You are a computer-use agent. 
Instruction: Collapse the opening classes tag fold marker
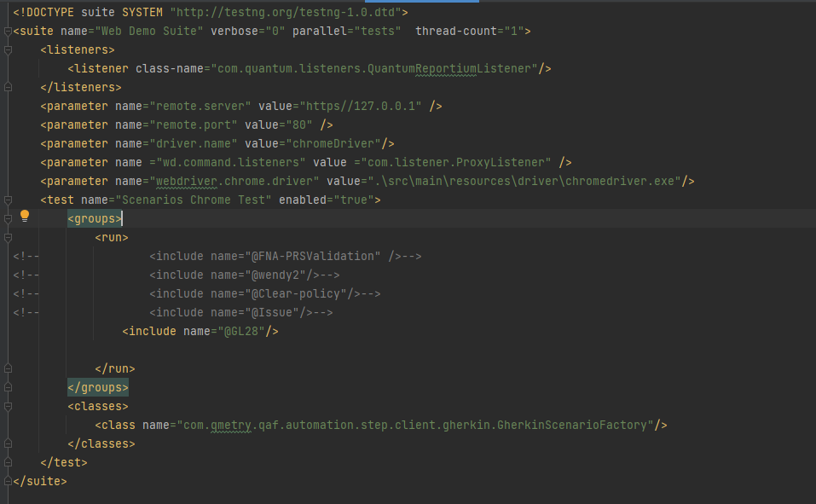(8, 406)
